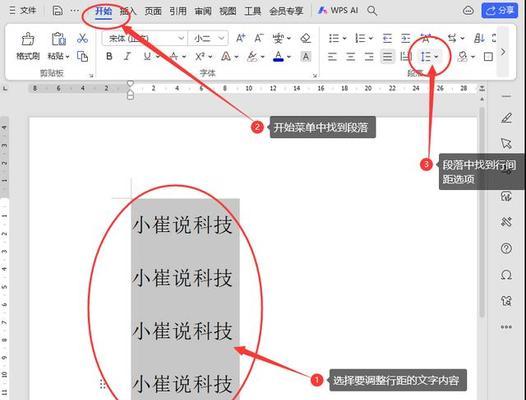Click the font color A swatch
This screenshot has width=526, height=400.
coord(278,56)
